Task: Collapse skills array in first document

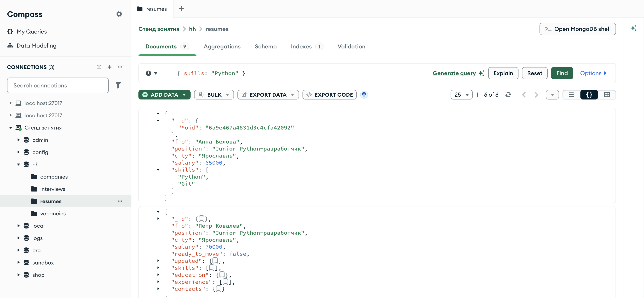Action: click(158, 170)
